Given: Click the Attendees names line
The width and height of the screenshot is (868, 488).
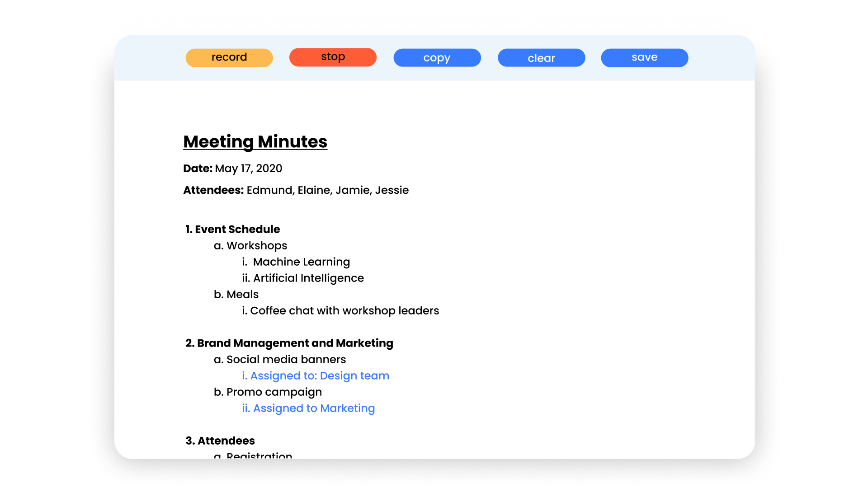Looking at the screenshot, I should click(x=327, y=190).
